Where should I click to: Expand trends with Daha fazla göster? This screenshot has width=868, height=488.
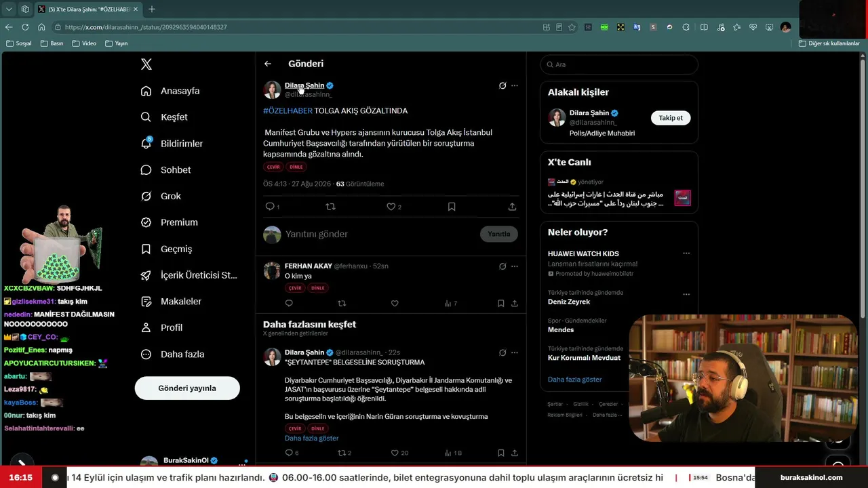click(x=575, y=380)
